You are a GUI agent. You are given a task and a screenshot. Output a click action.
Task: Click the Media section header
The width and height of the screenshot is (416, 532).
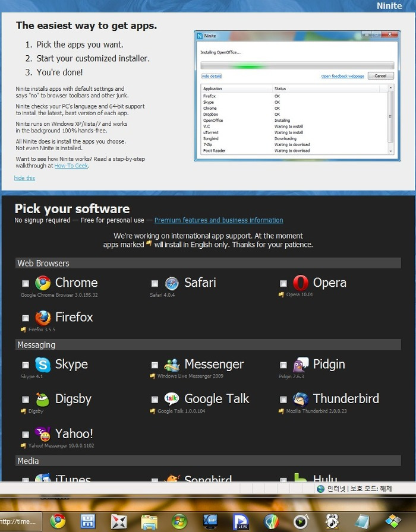208,460
